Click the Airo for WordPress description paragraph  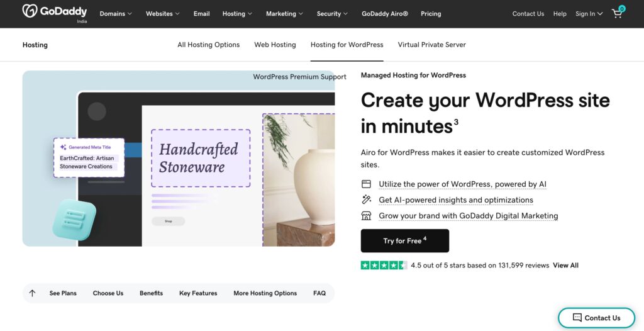coord(482,159)
